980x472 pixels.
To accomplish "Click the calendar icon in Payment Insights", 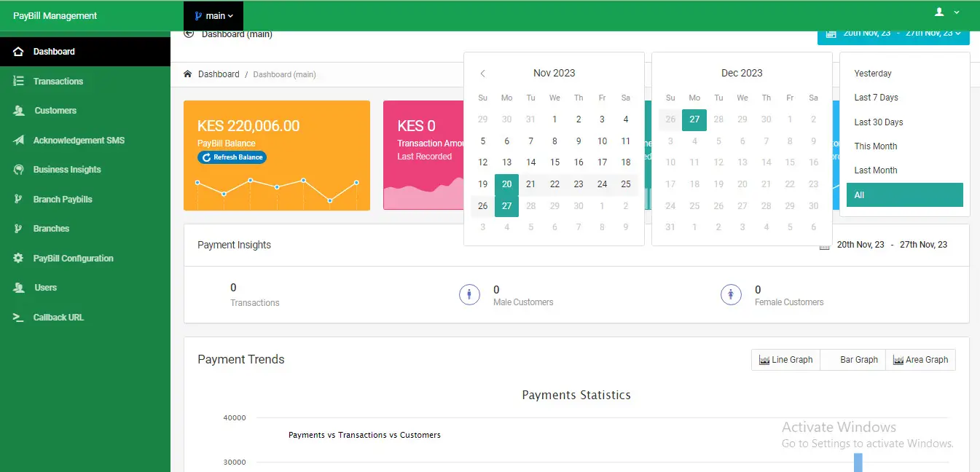I will pyautogui.click(x=825, y=245).
